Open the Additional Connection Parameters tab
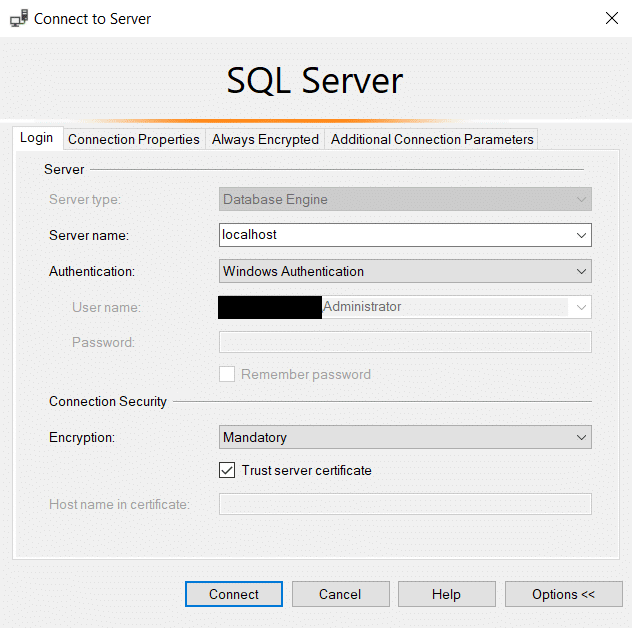 coord(432,139)
